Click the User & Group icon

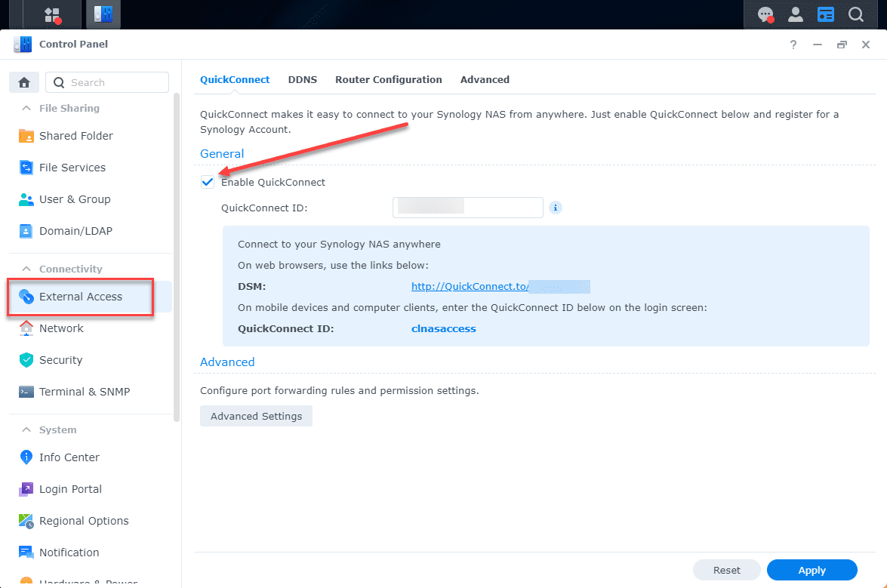pos(26,199)
